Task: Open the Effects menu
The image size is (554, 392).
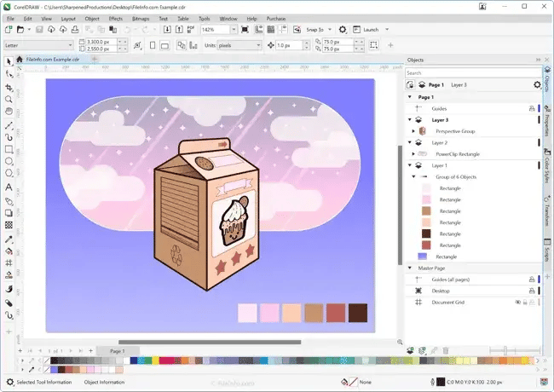Action: [115, 18]
